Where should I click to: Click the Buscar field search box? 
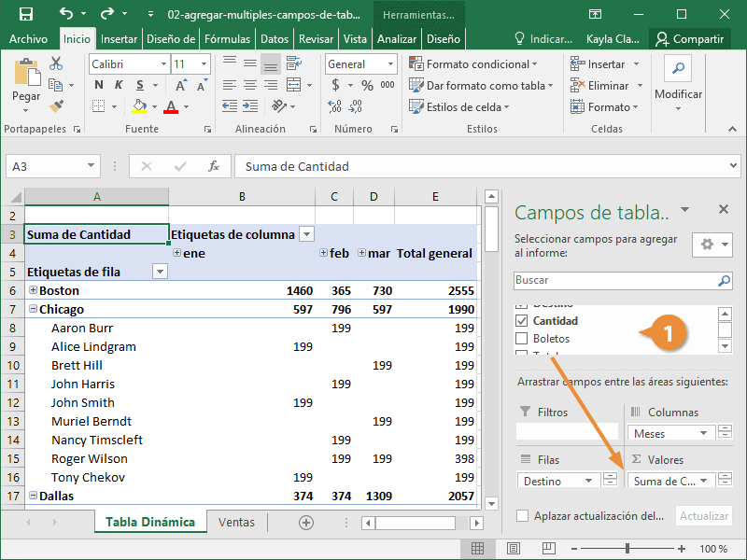(623, 280)
